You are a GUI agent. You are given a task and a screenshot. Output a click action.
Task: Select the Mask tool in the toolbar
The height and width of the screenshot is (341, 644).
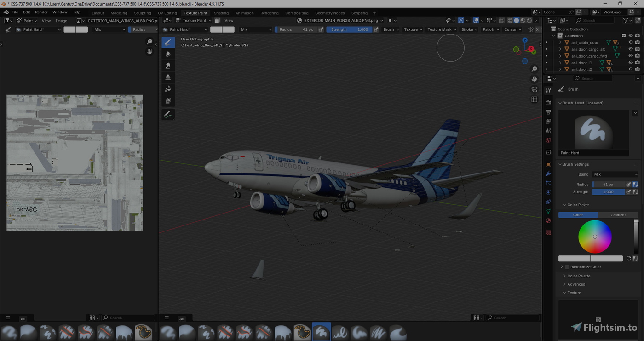tap(168, 101)
